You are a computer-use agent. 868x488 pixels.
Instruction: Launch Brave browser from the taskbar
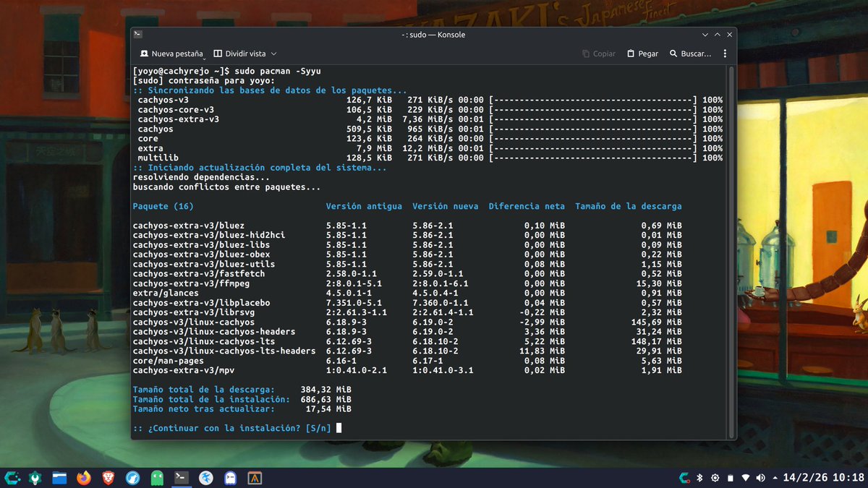[109, 477]
